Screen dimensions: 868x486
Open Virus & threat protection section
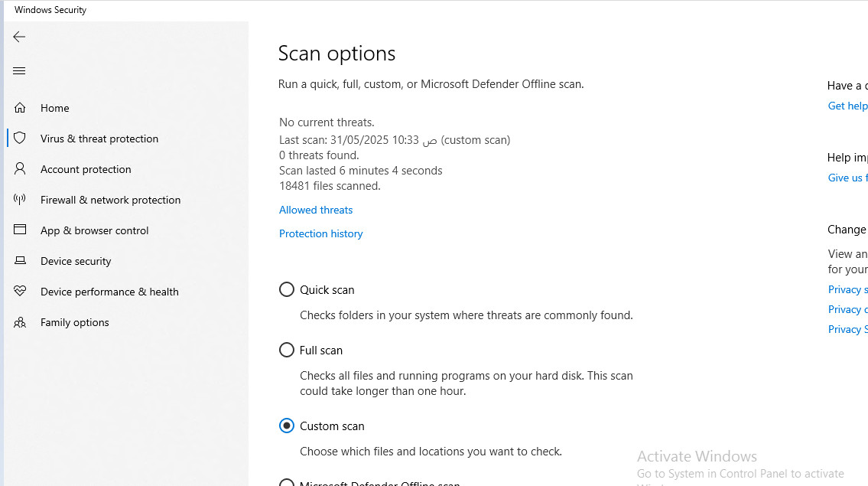click(99, 139)
